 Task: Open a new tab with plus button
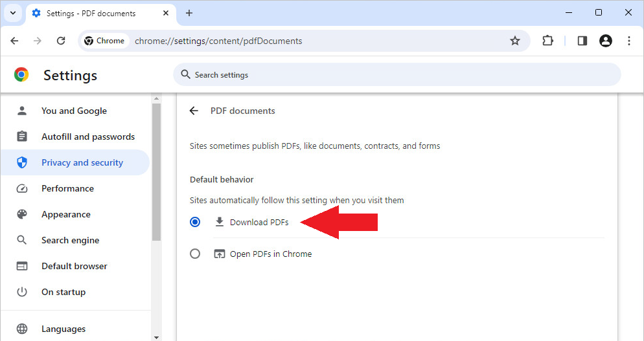pos(189,13)
